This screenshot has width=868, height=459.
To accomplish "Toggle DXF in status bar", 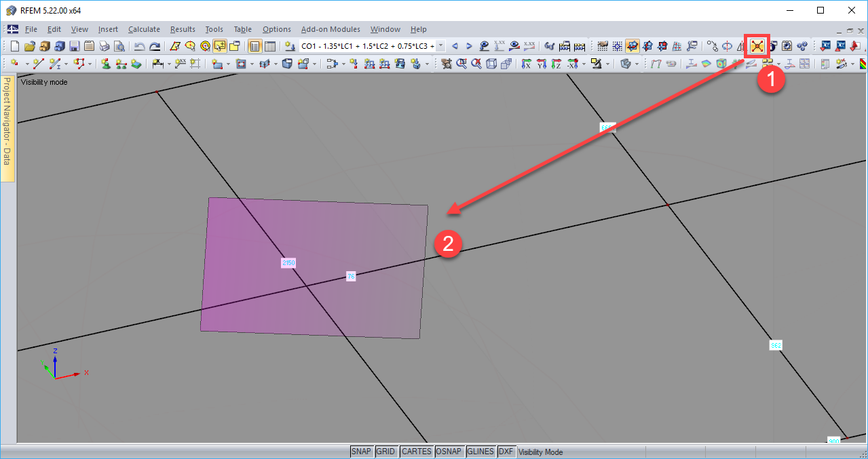I will click(x=506, y=452).
